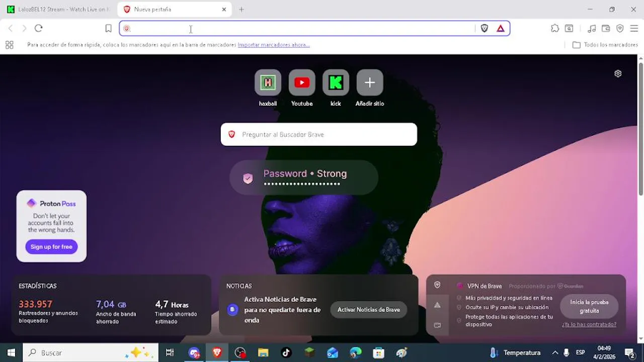
Task: Open the taskbar clock showing 04:49
Action: point(604,352)
